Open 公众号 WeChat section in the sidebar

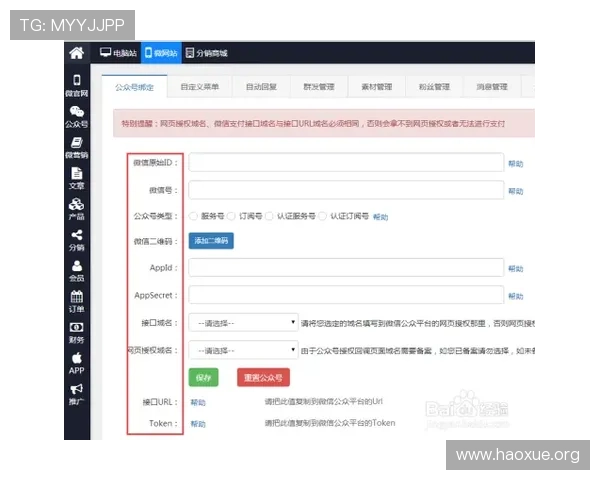77,117
